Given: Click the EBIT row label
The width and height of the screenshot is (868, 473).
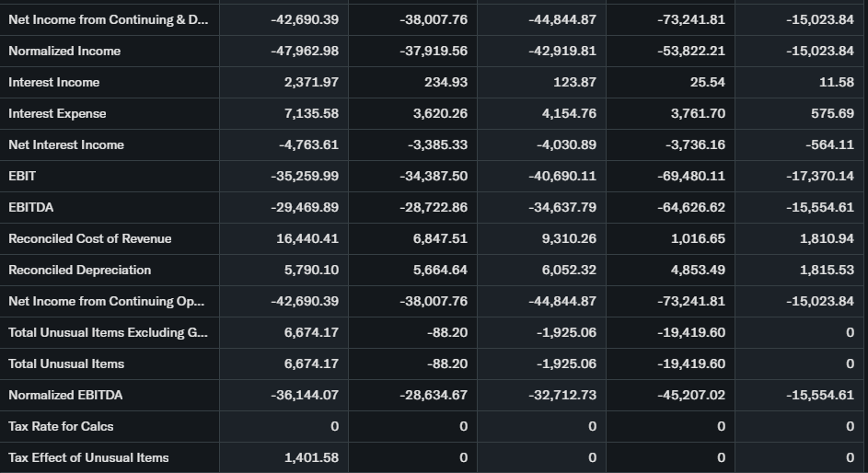Looking at the screenshot, I should (22, 176).
